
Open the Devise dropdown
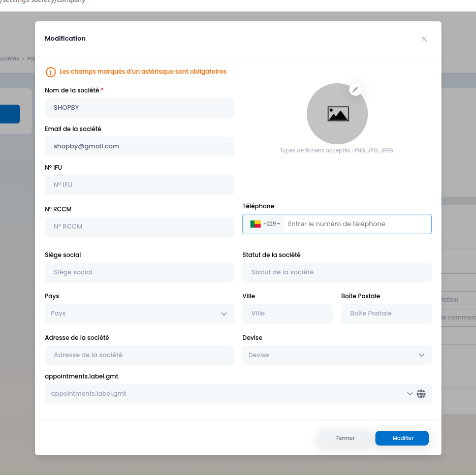point(337,355)
